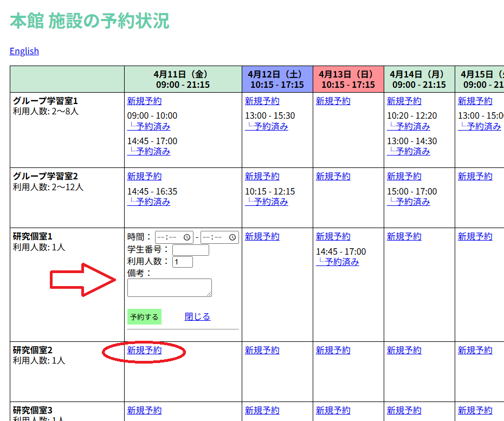Open the 14:45 - 16:35 予約済み reservation link

[x=149, y=202]
